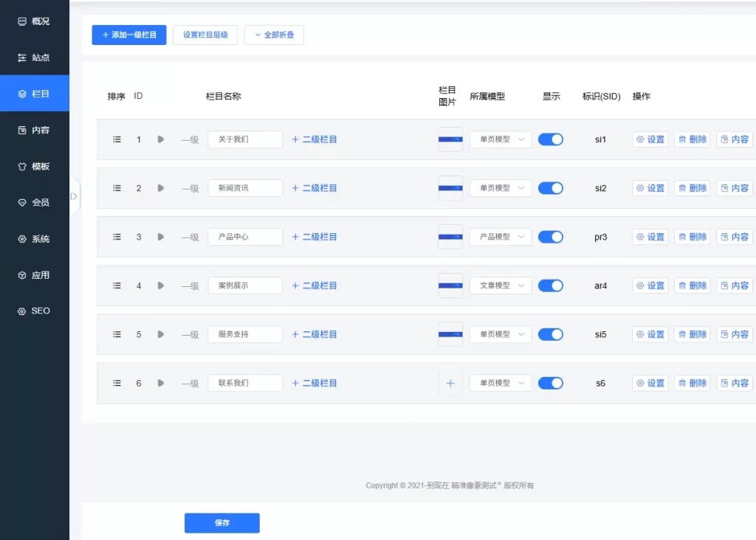Open 系统 in the sidebar
756x540 pixels.
[34, 239]
